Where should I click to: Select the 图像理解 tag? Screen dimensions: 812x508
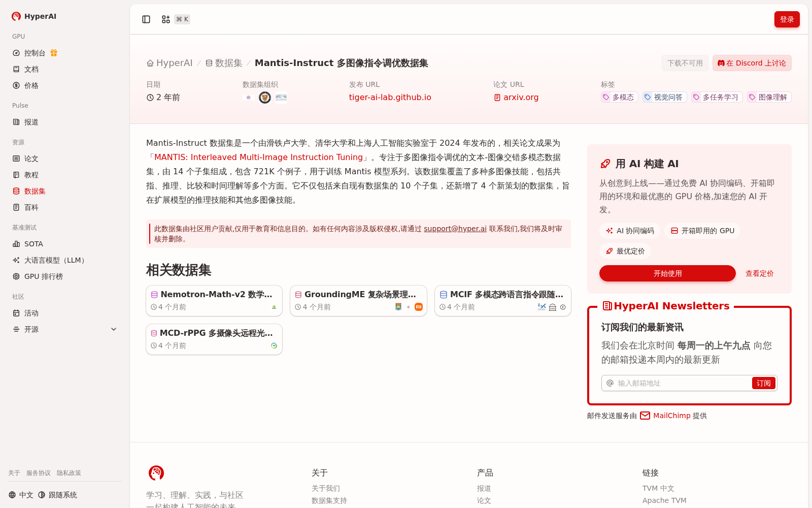pos(769,97)
